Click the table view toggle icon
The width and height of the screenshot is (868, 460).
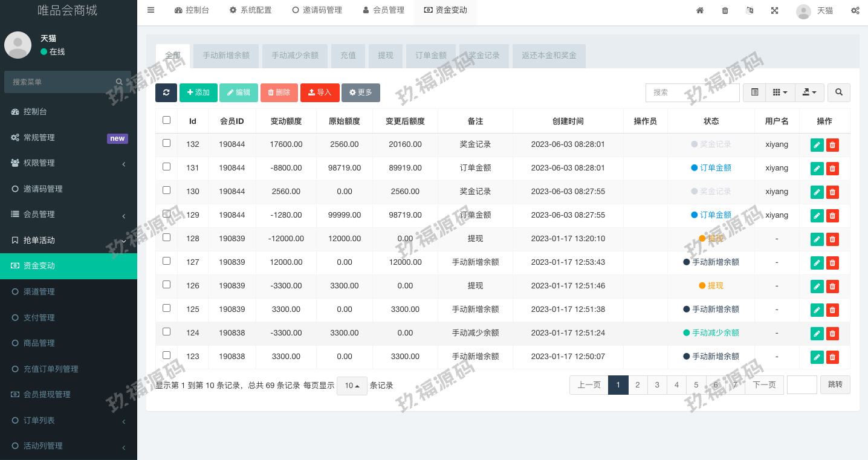tap(754, 92)
